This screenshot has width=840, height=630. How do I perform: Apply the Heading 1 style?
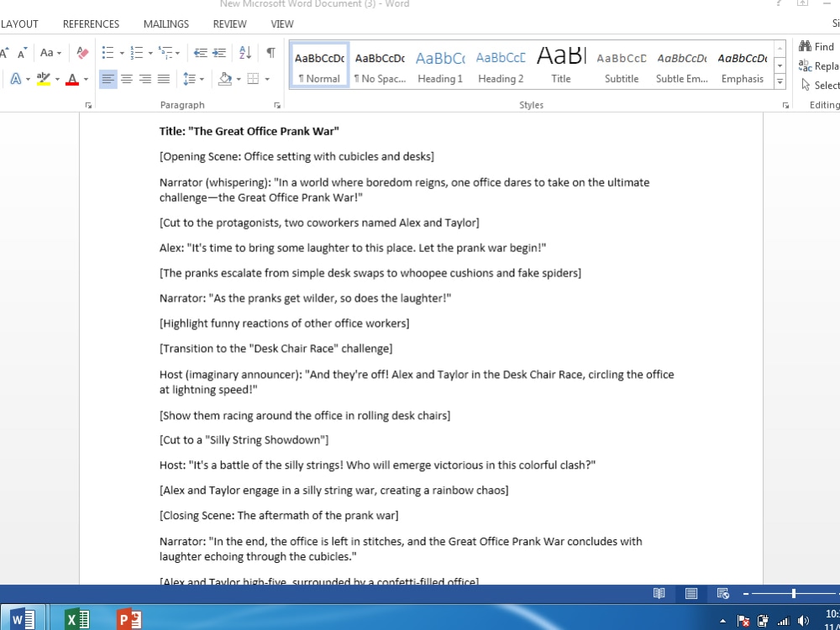(440, 63)
